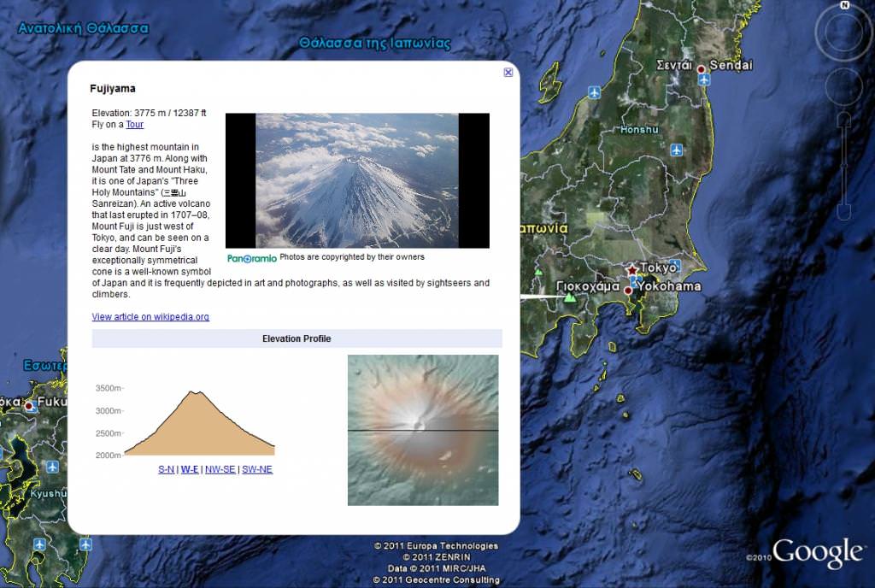Click airport icon below the Honshu label
This screenshot has width=875, height=588.
(x=677, y=150)
